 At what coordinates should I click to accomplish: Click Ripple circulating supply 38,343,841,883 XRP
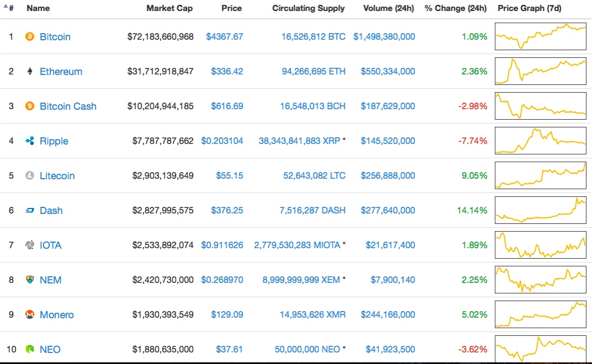tap(299, 141)
